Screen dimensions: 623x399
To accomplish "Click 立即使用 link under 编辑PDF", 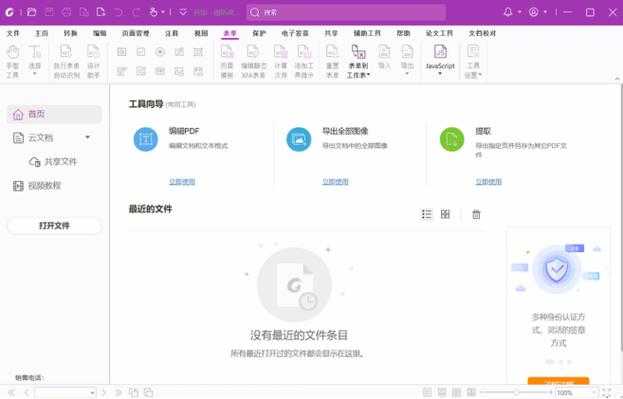I will (x=182, y=182).
